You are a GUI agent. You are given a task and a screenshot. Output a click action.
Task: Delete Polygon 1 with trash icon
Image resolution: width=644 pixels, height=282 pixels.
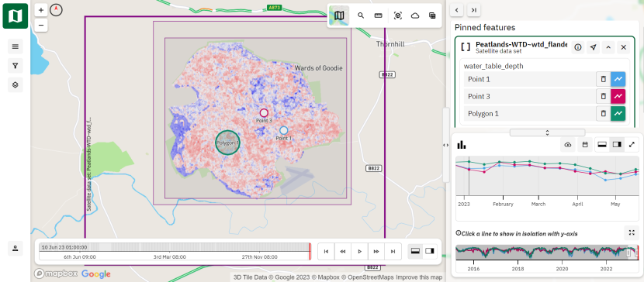coord(603,114)
